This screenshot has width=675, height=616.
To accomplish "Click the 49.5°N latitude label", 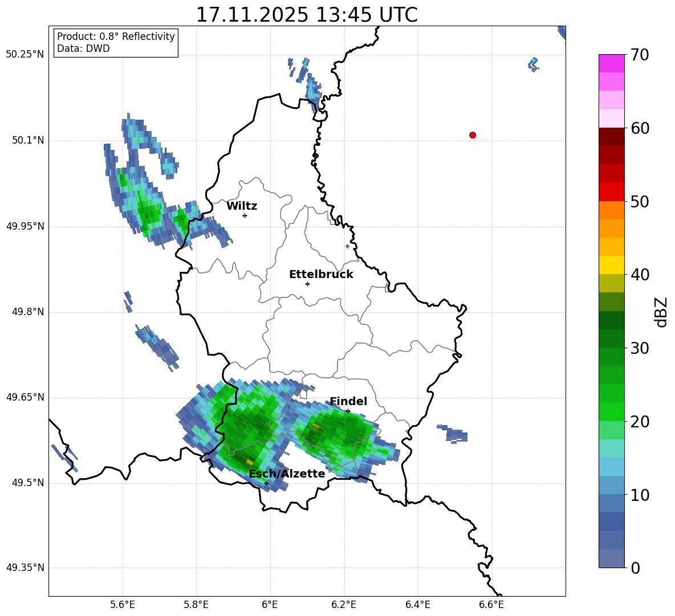I will (28, 483).
